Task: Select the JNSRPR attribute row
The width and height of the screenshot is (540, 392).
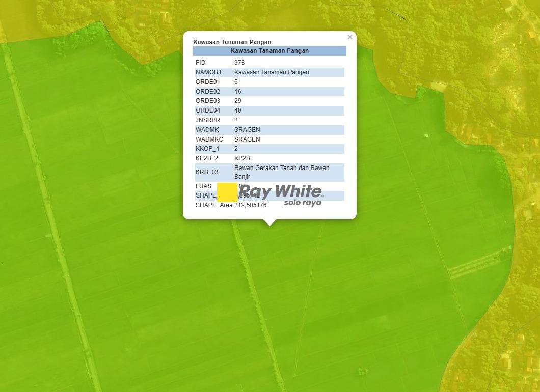Action: coord(269,120)
